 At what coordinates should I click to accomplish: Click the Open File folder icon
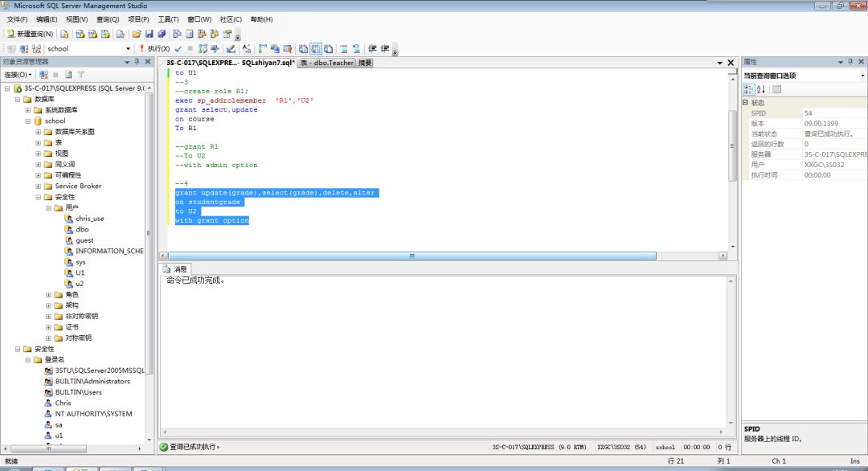[137, 34]
